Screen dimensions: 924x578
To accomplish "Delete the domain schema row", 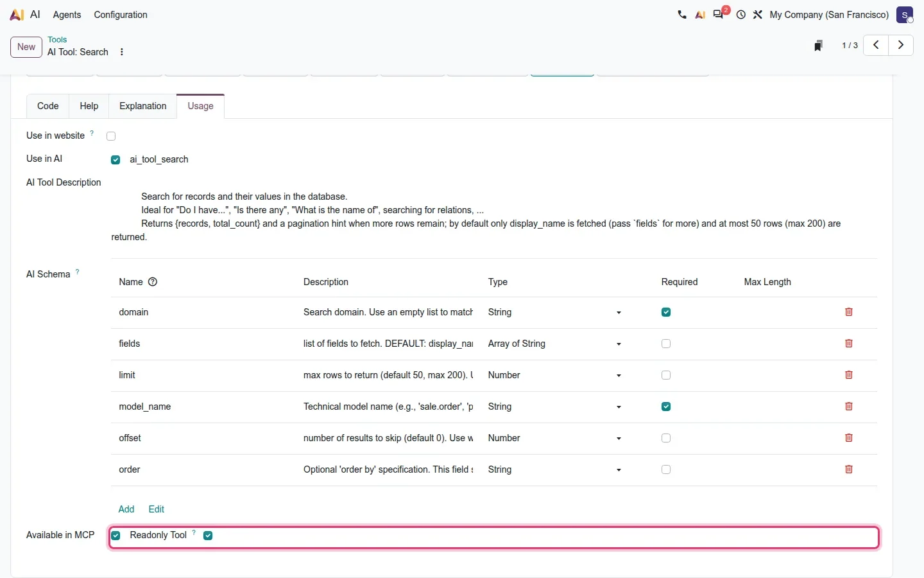I will click(x=849, y=312).
